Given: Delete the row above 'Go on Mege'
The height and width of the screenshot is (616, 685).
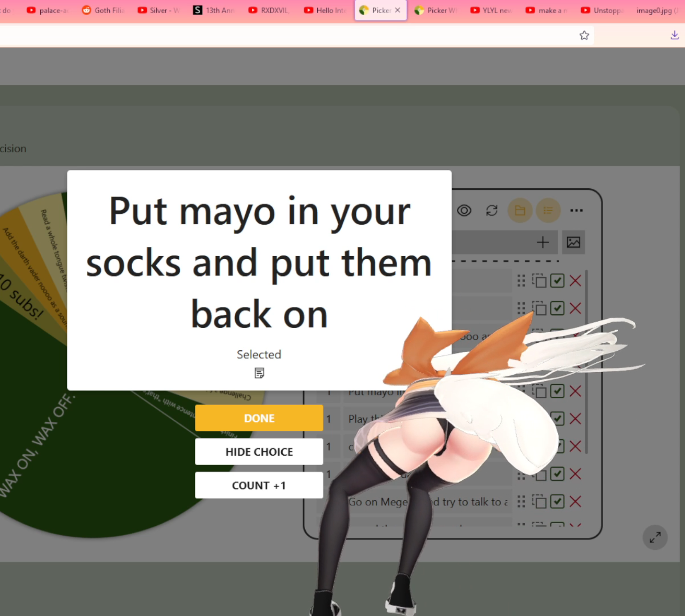Looking at the screenshot, I should coord(575,474).
